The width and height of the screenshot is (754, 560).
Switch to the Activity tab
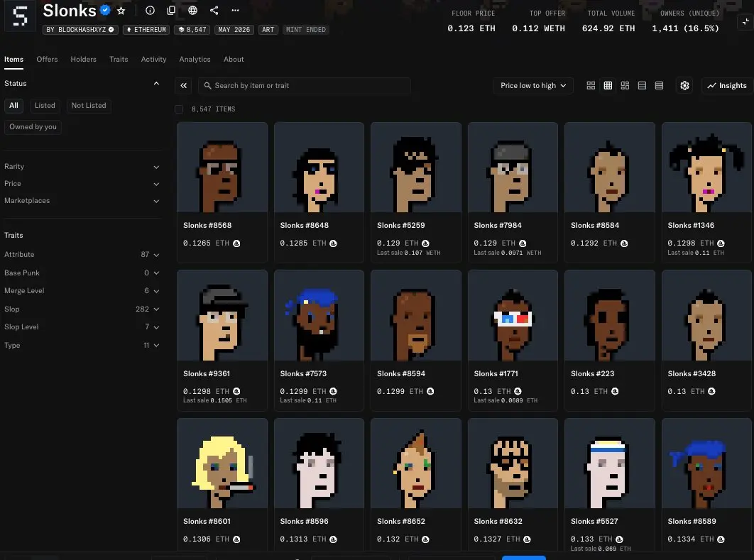tap(153, 59)
